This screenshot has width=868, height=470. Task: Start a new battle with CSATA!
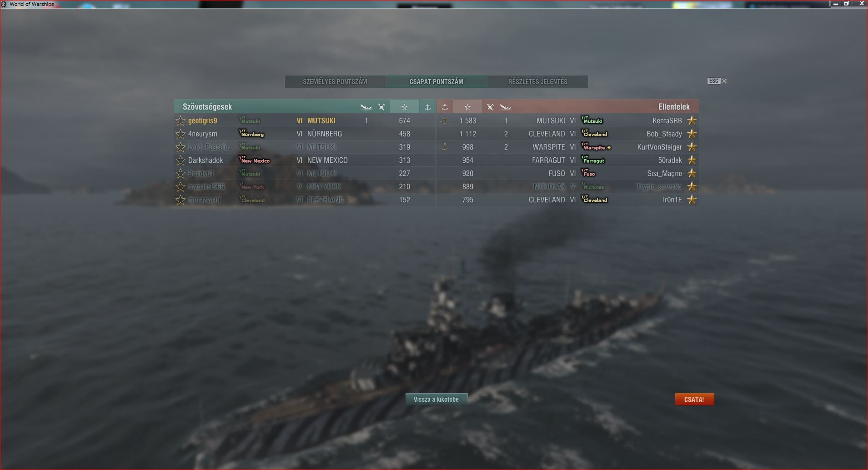click(694, 399)
